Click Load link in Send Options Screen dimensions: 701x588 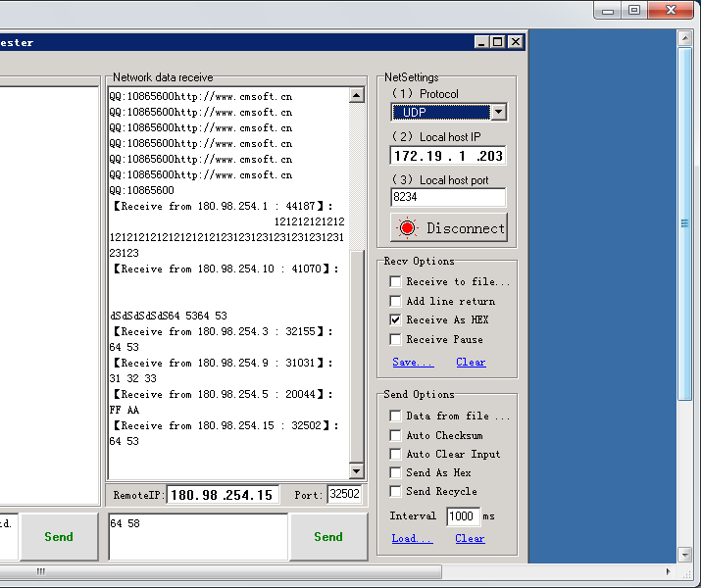click(x=411, y=538)
